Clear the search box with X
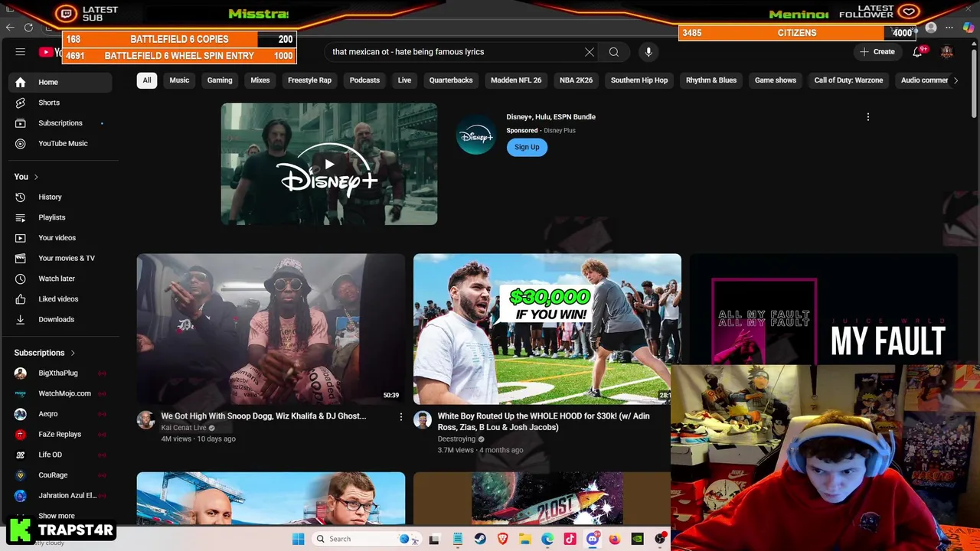Screen dimensions: 980x551 coord(590,52)
